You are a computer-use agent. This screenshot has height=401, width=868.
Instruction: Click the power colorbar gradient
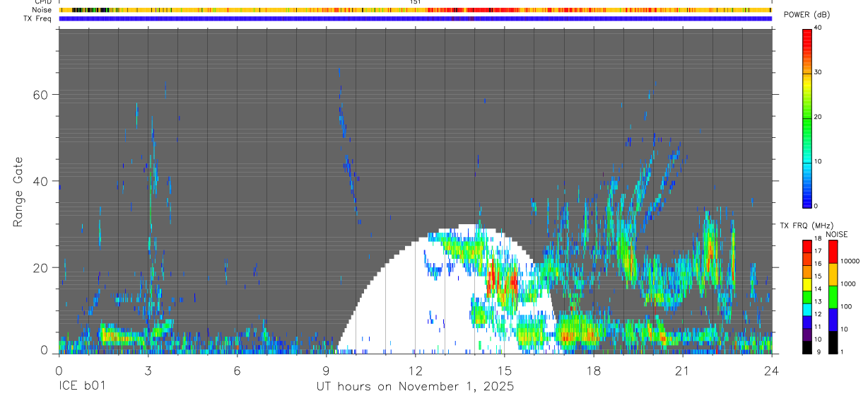(807, 117)
